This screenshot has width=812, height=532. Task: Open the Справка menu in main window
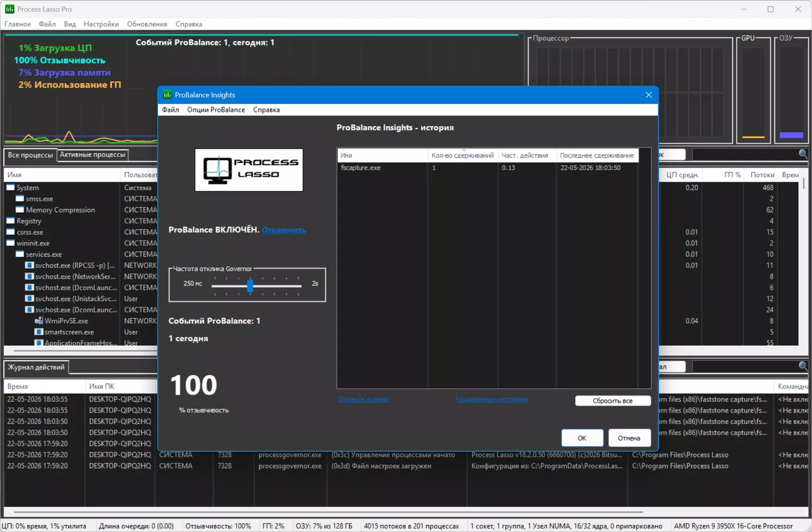click(x=189, y=24)
